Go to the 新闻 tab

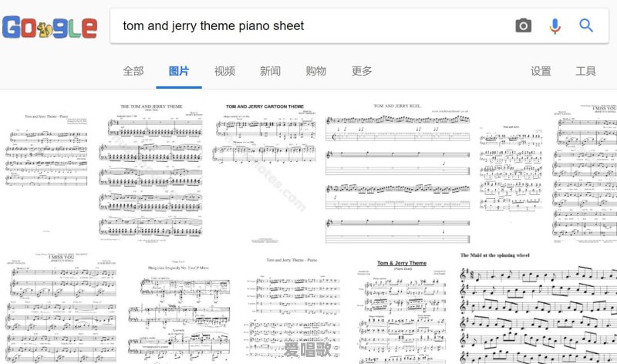271,71
